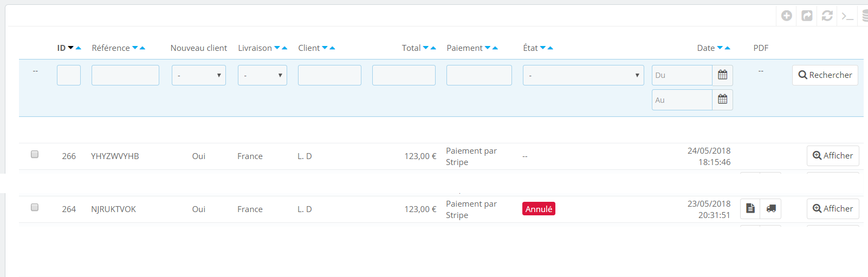Sort Total column descending
868x277 pixels.
[426, 48]
